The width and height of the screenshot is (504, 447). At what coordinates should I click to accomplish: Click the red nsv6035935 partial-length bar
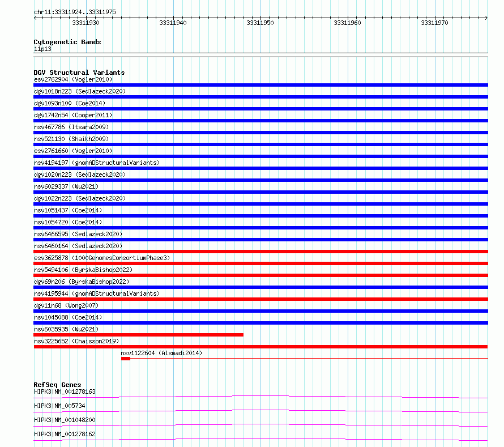tap(139, 335)
